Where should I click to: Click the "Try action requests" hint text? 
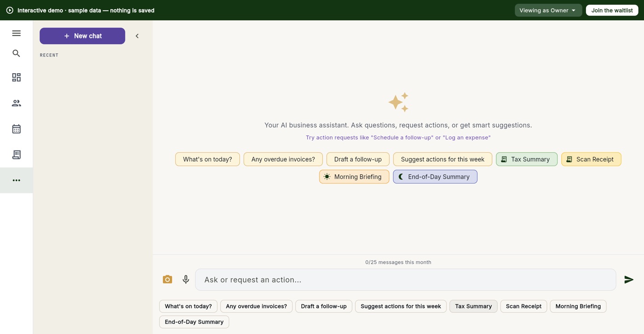(x=398, y=138)
